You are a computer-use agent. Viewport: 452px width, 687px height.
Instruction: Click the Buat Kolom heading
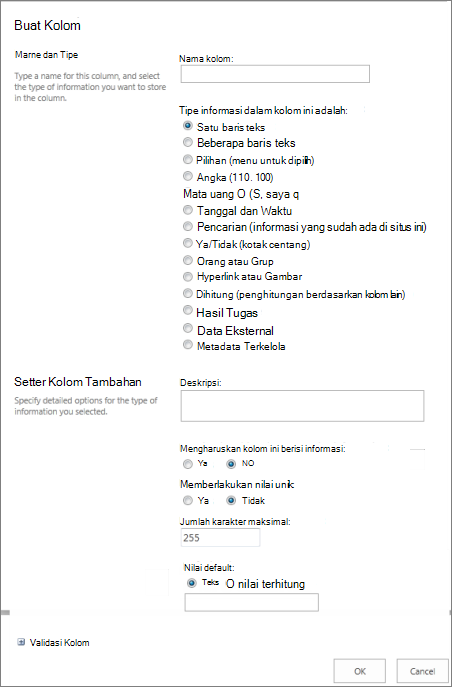click(x=47, y=25)
